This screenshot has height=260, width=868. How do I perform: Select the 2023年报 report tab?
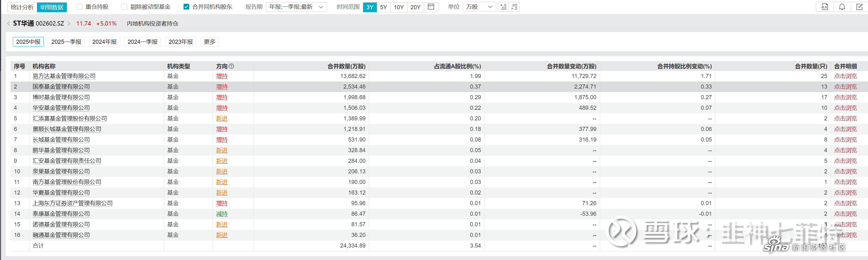coord(181,42)
